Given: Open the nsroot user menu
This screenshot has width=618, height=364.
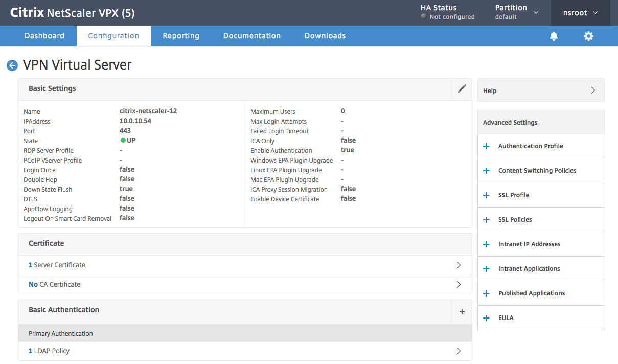Looking at the screenshot, I should pos(580,13).
